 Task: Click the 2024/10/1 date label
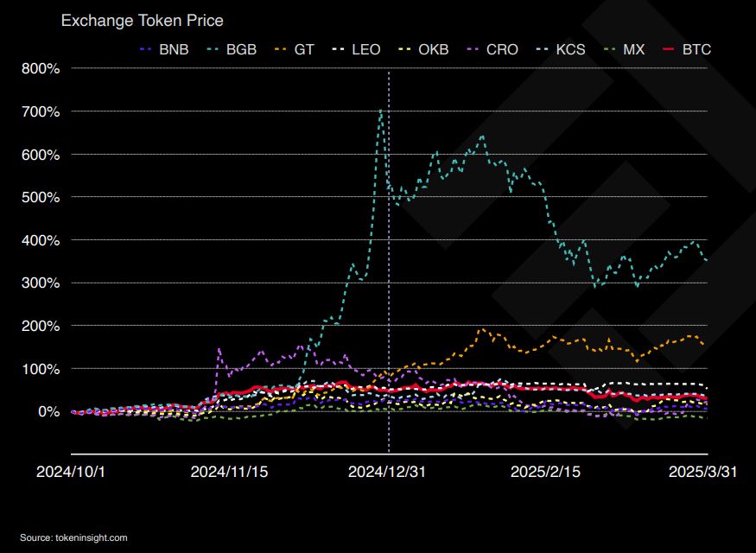(70, 472)
